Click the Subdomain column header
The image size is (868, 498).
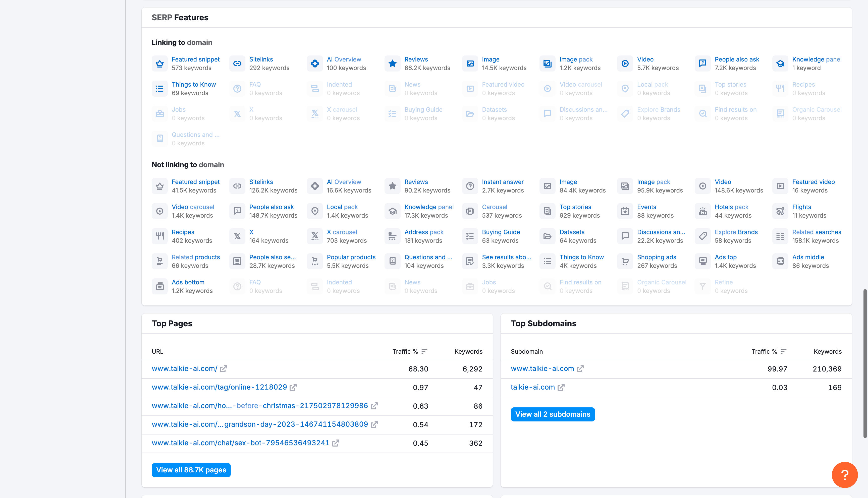pos(526,351)
